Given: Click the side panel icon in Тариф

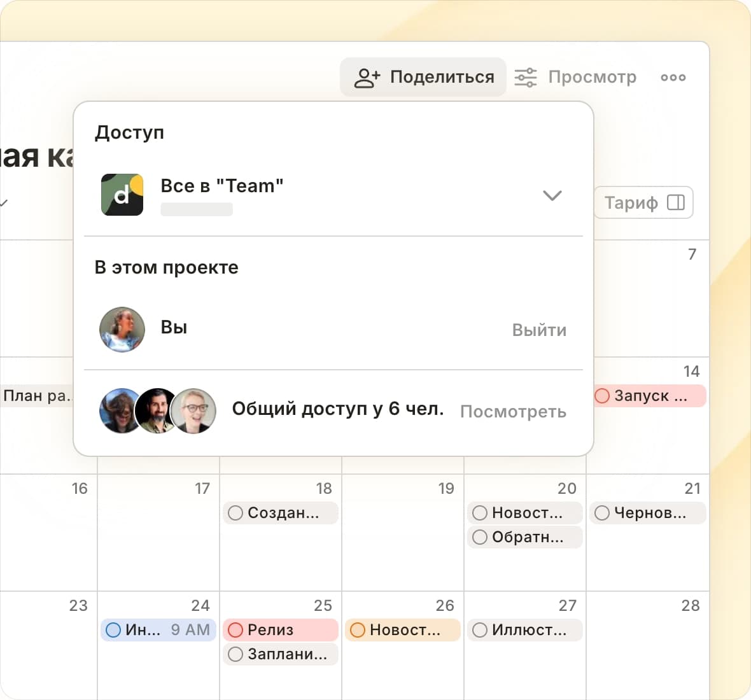Looking at the screenshot, I should [x=675, y=203].
